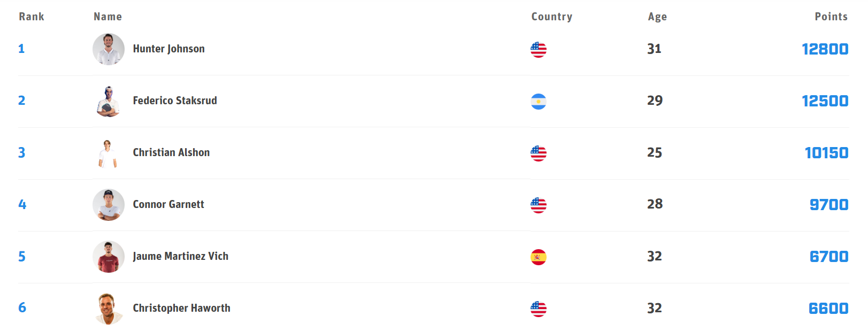Open Federico Staksrud's name link
The width and height of the screenshot is (868, 331).
tap(175, 101)
